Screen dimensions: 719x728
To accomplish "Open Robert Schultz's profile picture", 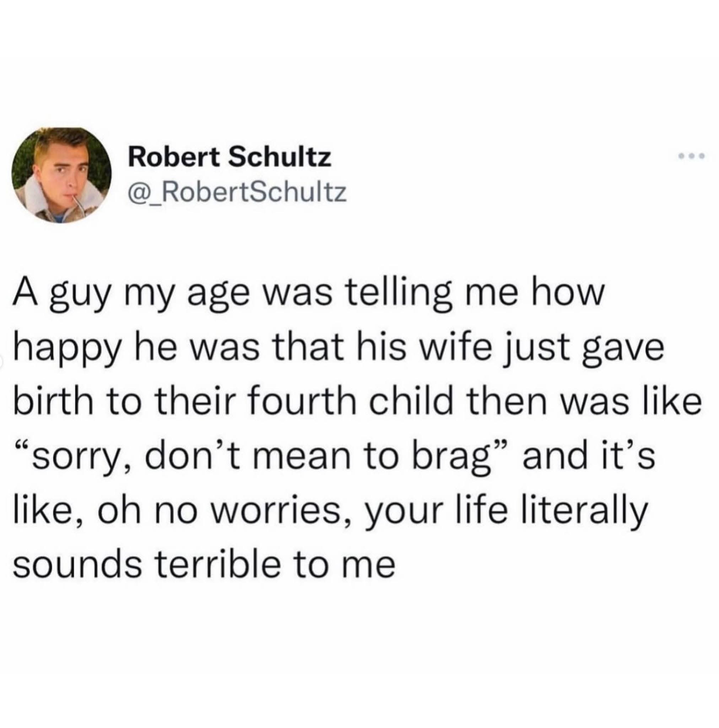I will pos(61,175).
